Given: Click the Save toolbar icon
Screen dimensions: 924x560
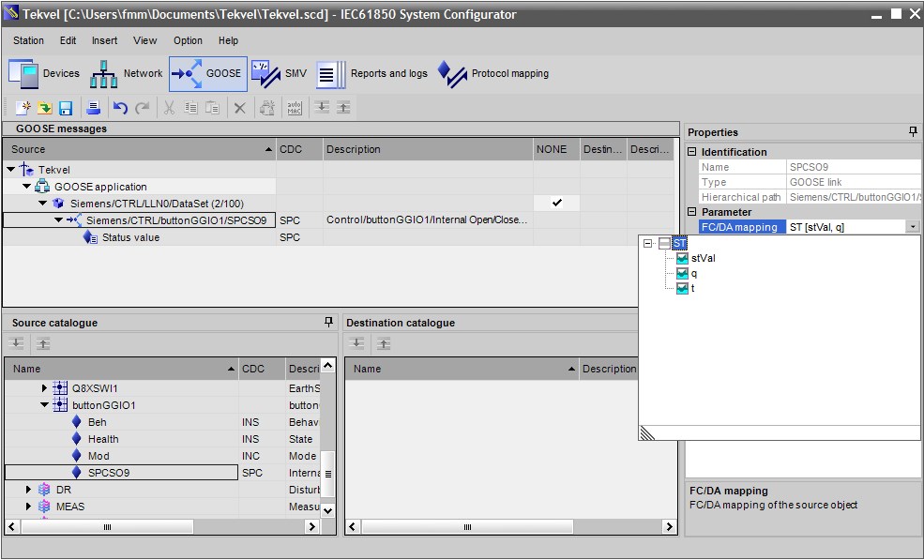Looking at the screenshot, I should (x=66, y=108).
